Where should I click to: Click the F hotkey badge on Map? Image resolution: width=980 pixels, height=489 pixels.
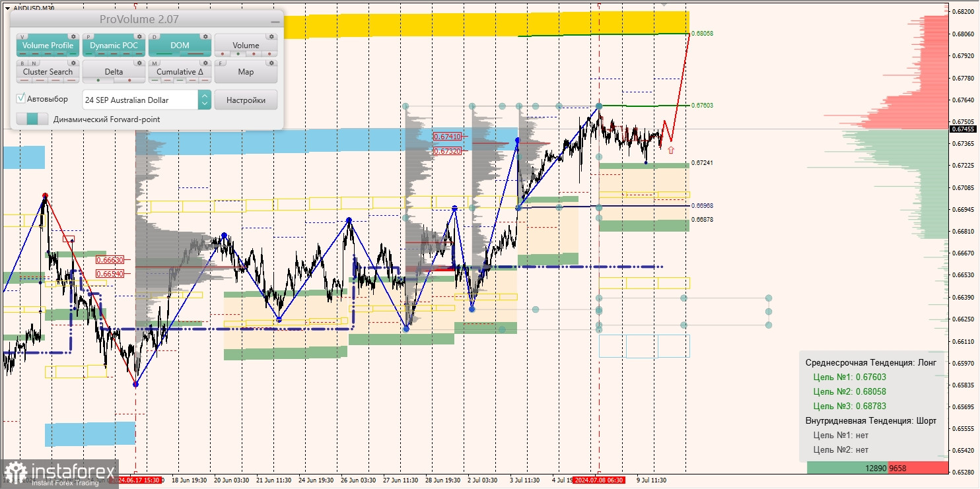click(221, 63)
